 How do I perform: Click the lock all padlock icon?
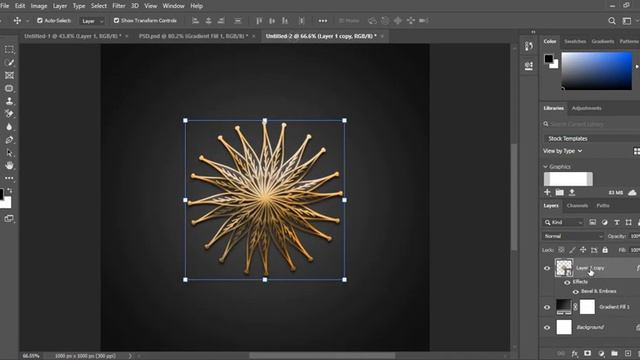coord(605,250)
